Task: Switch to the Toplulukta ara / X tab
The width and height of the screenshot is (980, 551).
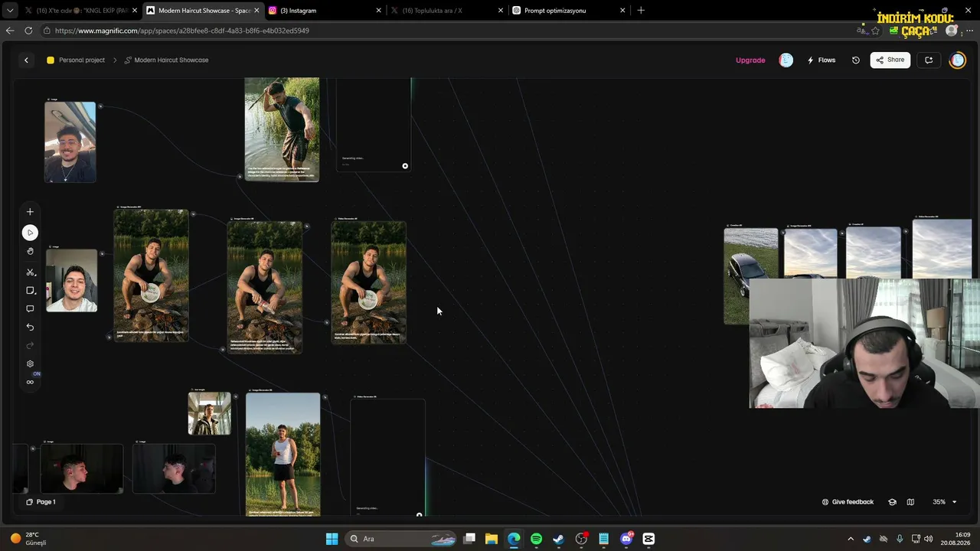Action: pos(446,11)
